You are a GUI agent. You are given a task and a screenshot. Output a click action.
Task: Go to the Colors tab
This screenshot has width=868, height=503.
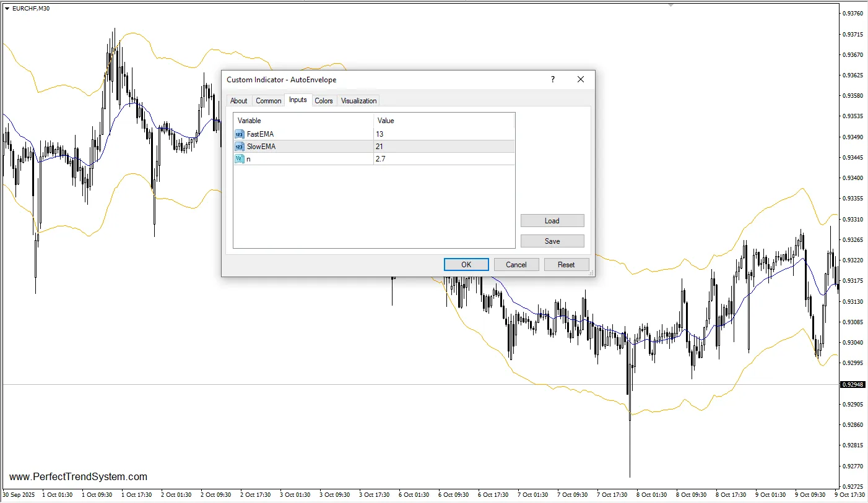tap(323, 101)
